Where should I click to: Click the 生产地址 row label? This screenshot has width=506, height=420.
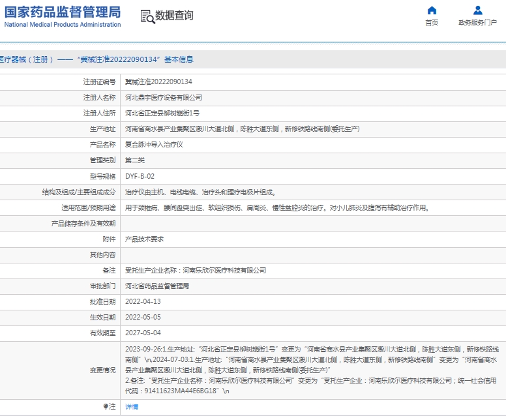coord(102,129)
